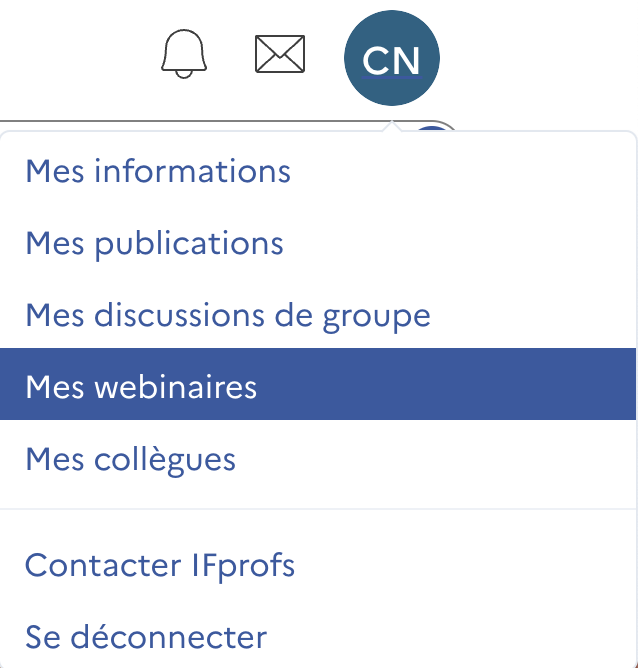Contact IFprofs support

click(160, 565)
